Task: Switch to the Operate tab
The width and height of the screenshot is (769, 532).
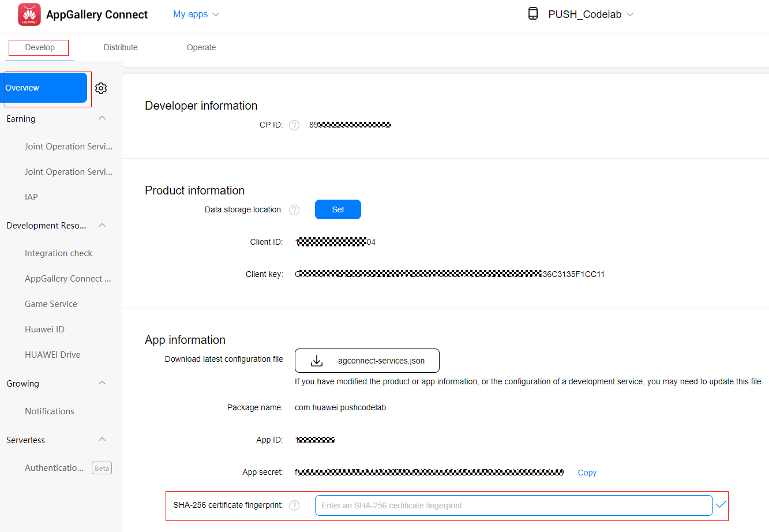Action: (x=201, y=47)
